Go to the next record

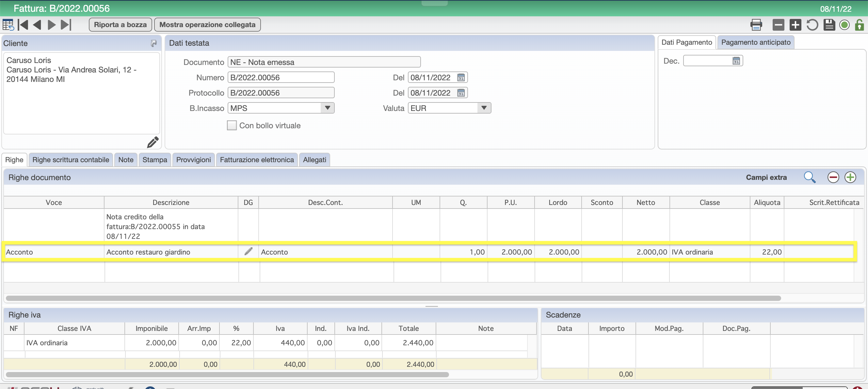(x=52, y=24)
